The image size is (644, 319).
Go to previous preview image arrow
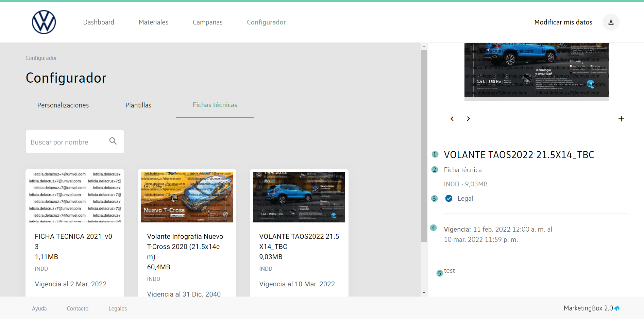pos(452,119)
